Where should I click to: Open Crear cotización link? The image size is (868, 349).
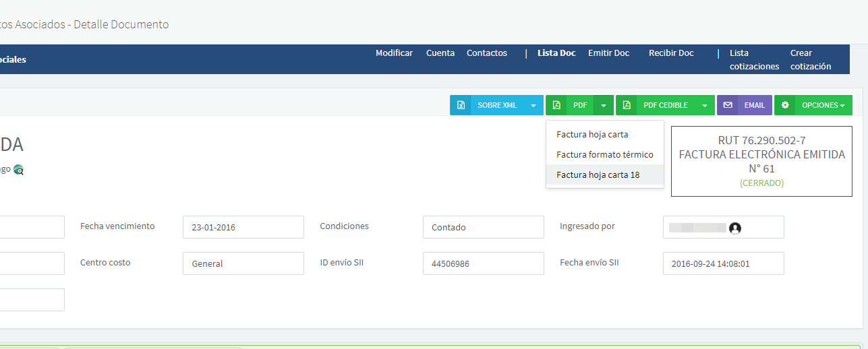tap(810, 60)
